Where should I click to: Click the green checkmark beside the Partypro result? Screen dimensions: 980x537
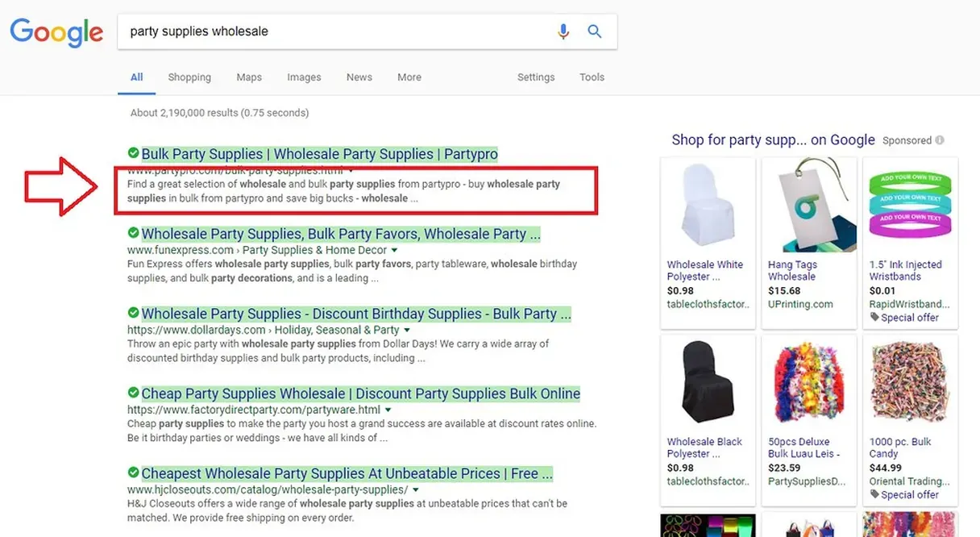[132, 153]
